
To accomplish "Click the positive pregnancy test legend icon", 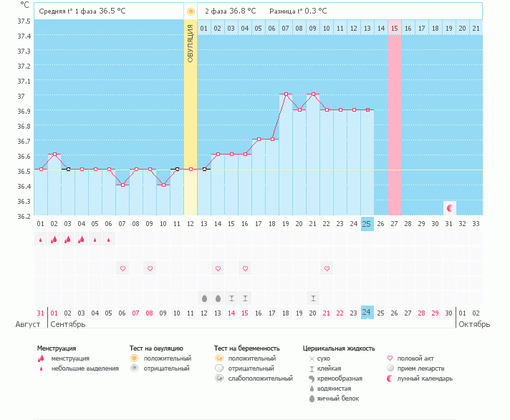I will pos(219,358).
